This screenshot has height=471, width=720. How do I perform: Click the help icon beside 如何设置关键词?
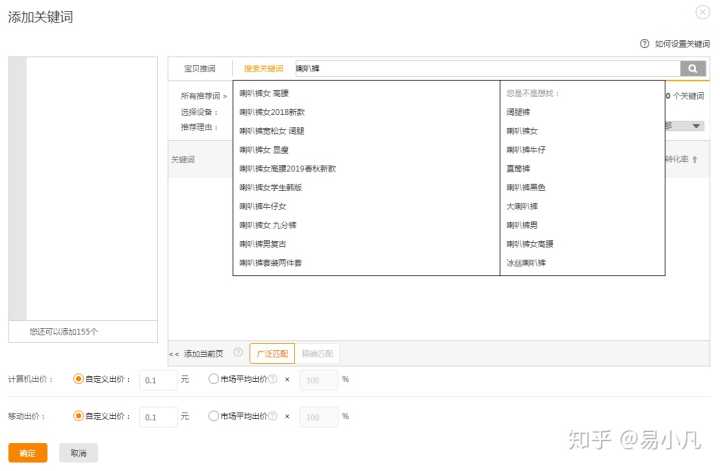coord(644,44)
